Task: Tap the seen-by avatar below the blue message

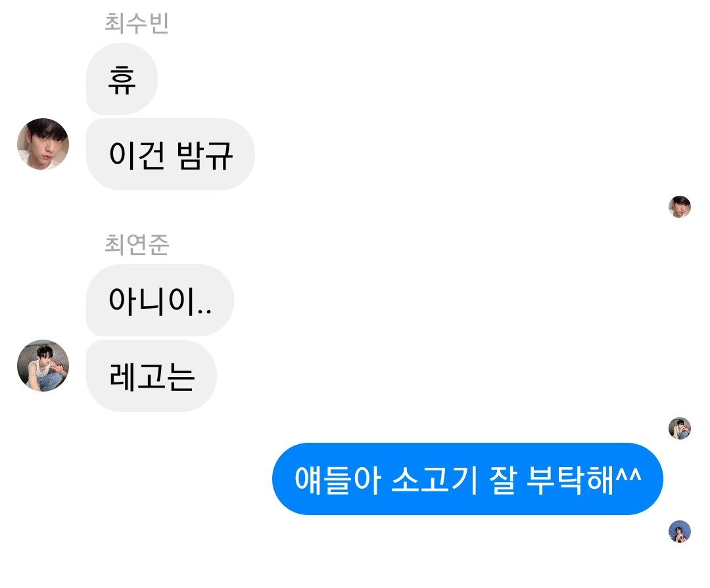Action: [680, 531]
